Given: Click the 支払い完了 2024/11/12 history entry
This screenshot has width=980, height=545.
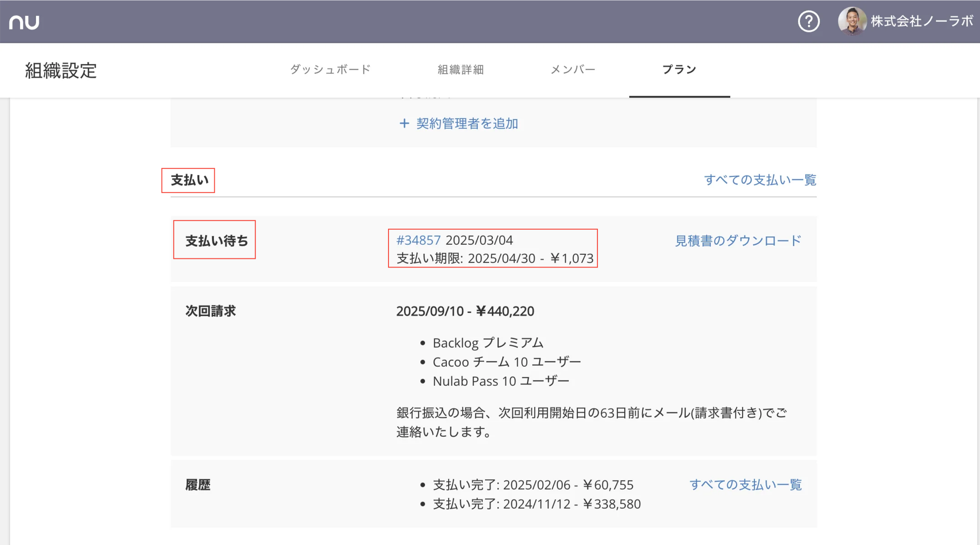Looking at the screenshot, I should point(536,504).
